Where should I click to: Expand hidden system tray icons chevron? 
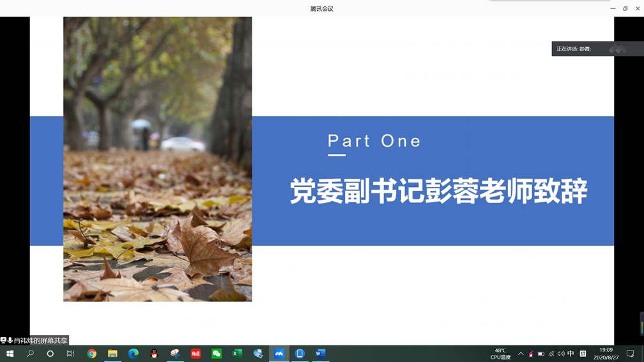point(521,354)
